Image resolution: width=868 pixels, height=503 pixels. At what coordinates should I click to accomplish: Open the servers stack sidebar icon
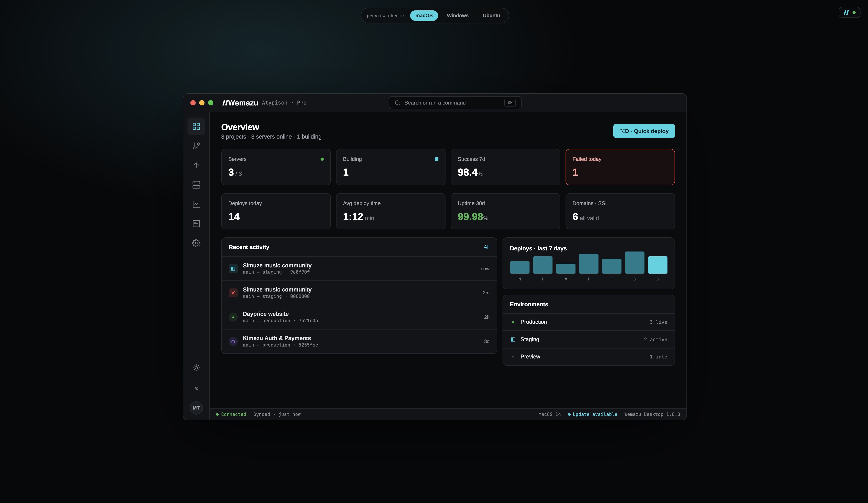[196, 185]
